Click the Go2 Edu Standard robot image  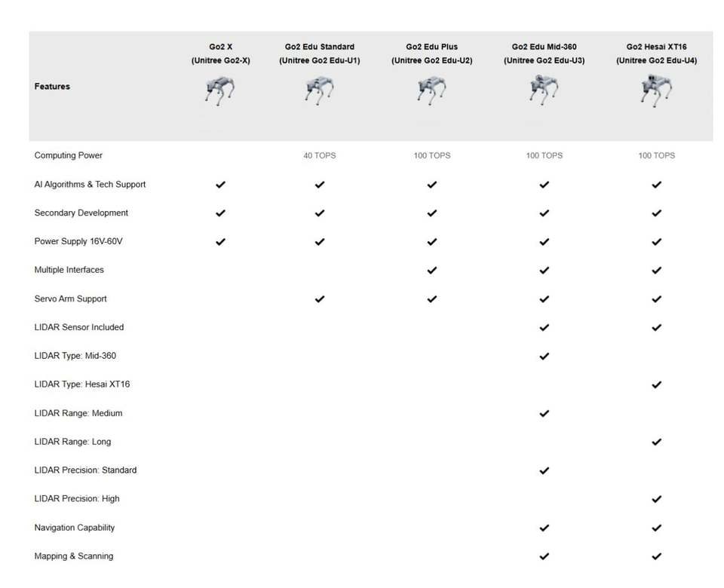pos(320,90)
